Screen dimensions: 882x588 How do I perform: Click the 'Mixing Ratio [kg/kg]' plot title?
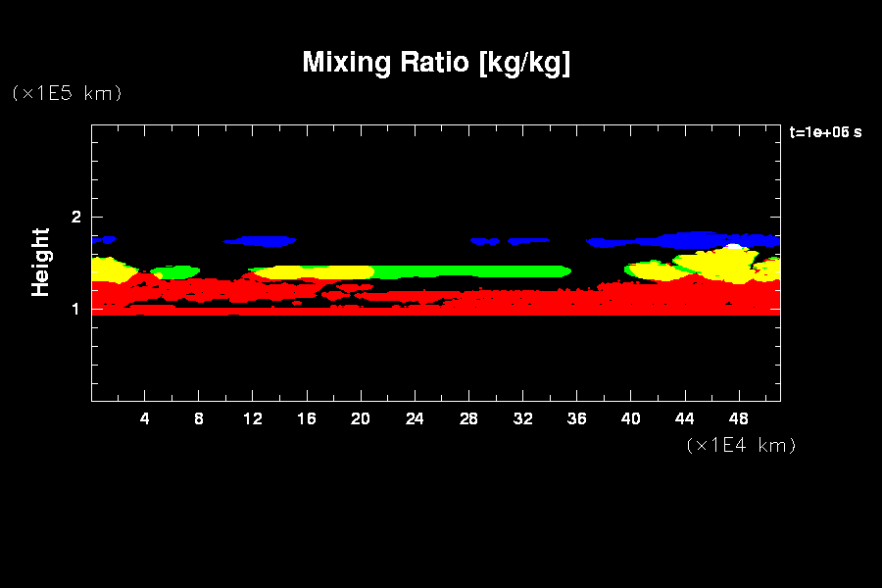(436, 63)
